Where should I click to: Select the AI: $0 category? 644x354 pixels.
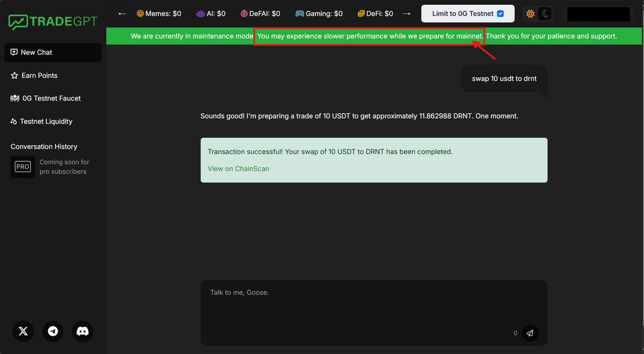pos(211,13)
